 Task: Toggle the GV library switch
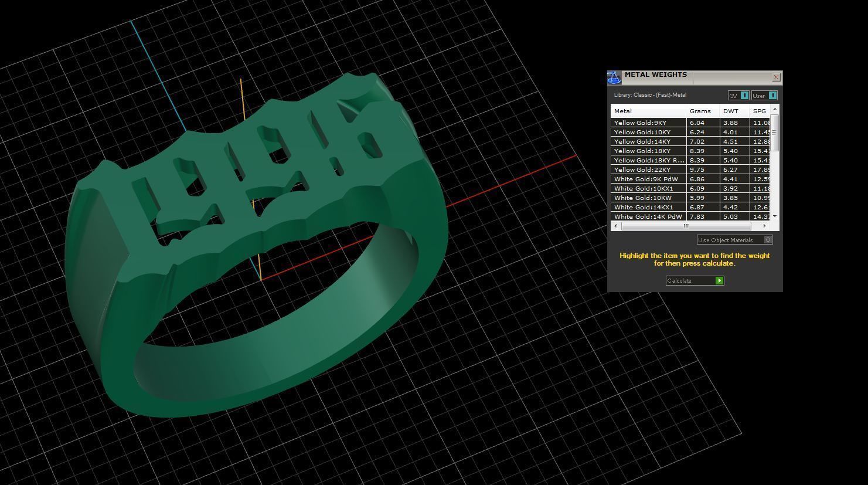(738, 96)
